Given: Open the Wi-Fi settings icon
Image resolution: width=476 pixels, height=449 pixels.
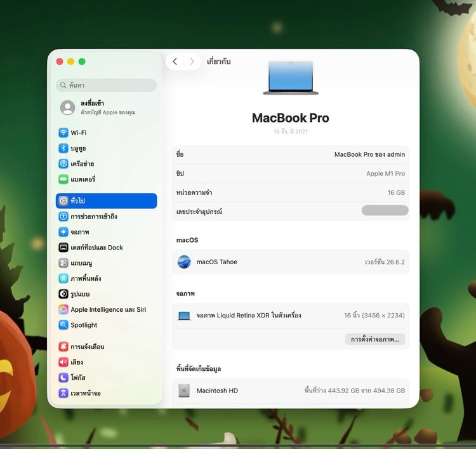Looking at the screenshot, I should (63, 133).
